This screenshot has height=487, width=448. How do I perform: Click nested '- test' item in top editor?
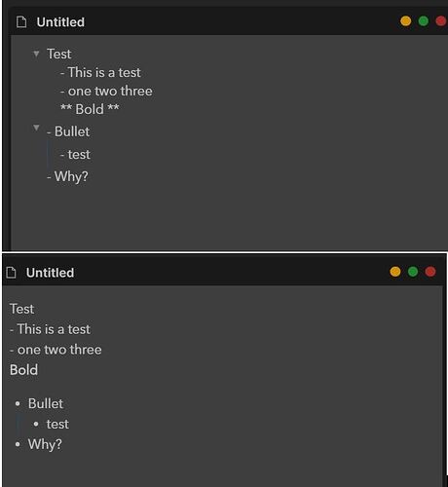[75, 155]
